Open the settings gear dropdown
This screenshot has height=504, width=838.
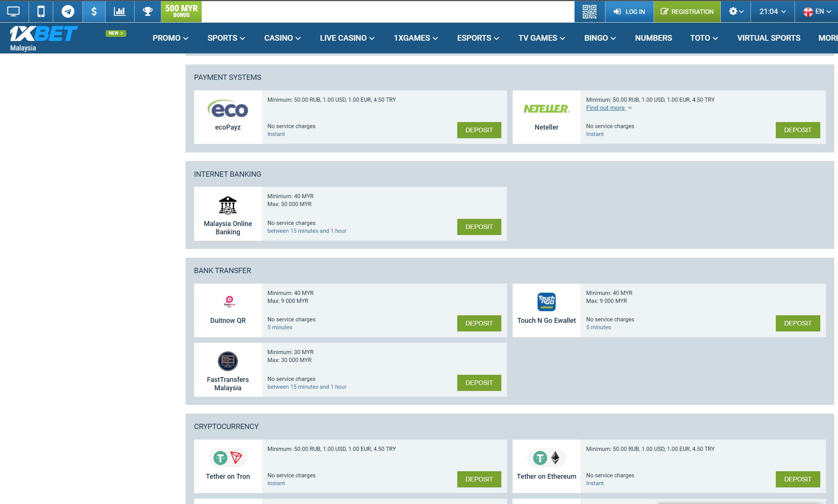click(736, 11)
